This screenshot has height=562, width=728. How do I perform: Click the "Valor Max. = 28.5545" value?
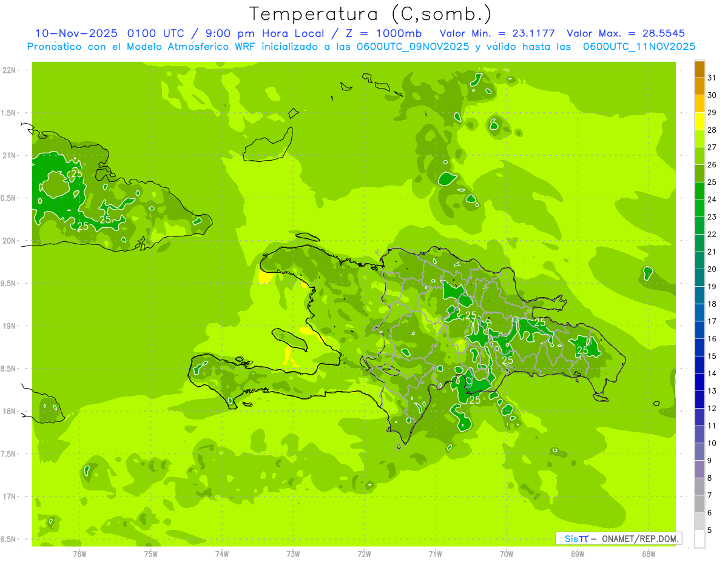pyautogui.click(x=626, y=33)
